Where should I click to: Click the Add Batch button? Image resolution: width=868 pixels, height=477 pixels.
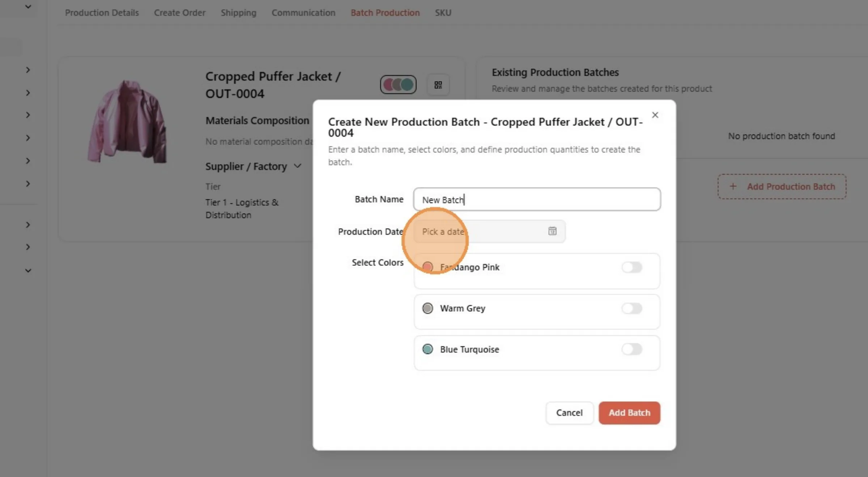(x=629, y=413)
